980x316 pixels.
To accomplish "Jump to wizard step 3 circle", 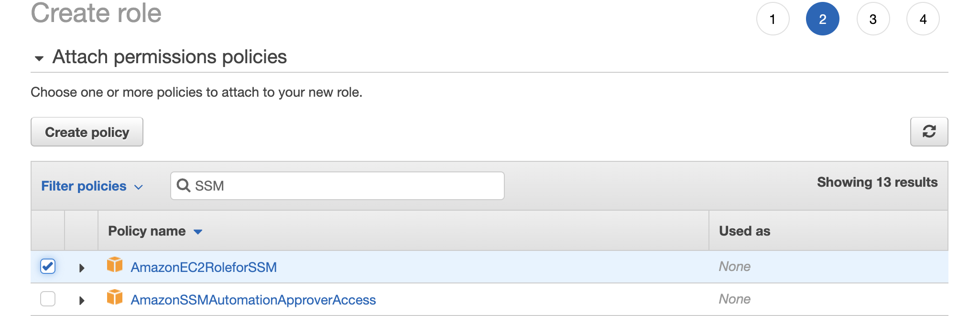I will tap(873, 19).
